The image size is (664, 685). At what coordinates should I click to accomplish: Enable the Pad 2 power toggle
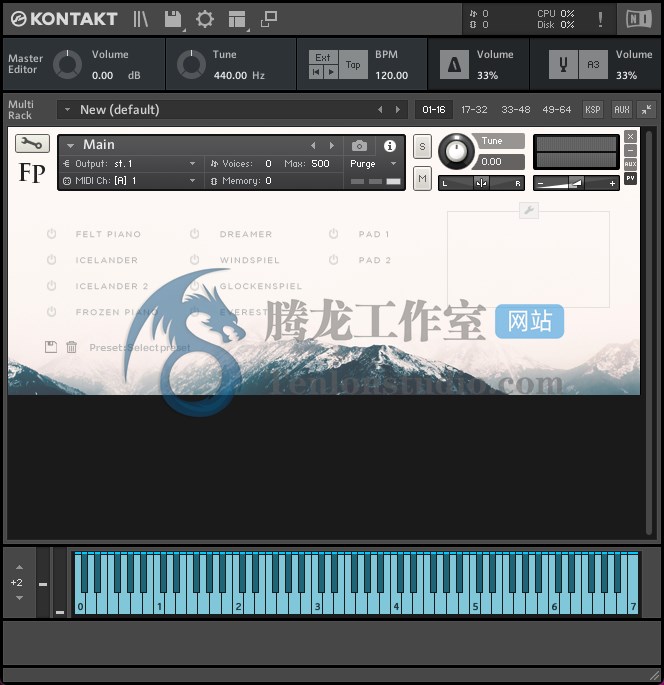(x=334, y=260)
